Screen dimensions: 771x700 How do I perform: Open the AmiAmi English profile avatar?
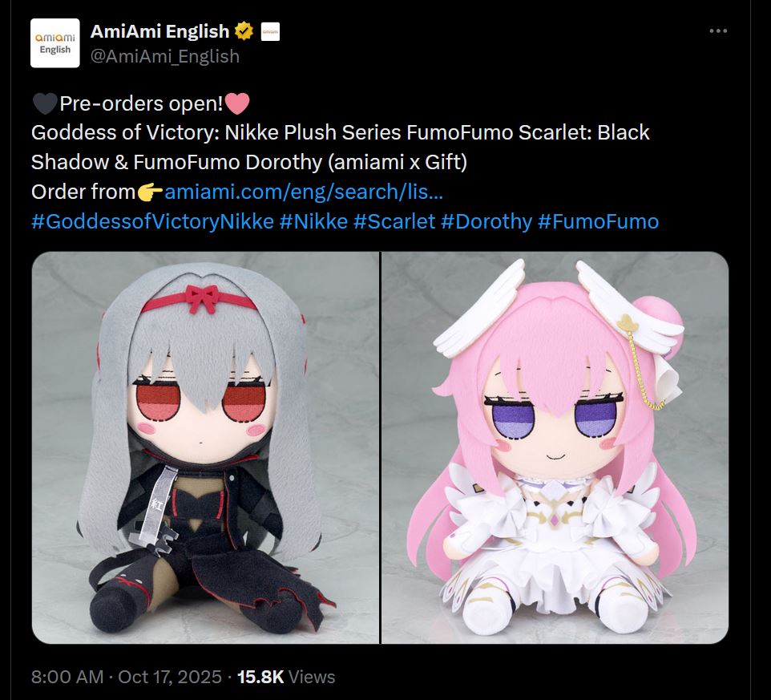coord(55,43)
